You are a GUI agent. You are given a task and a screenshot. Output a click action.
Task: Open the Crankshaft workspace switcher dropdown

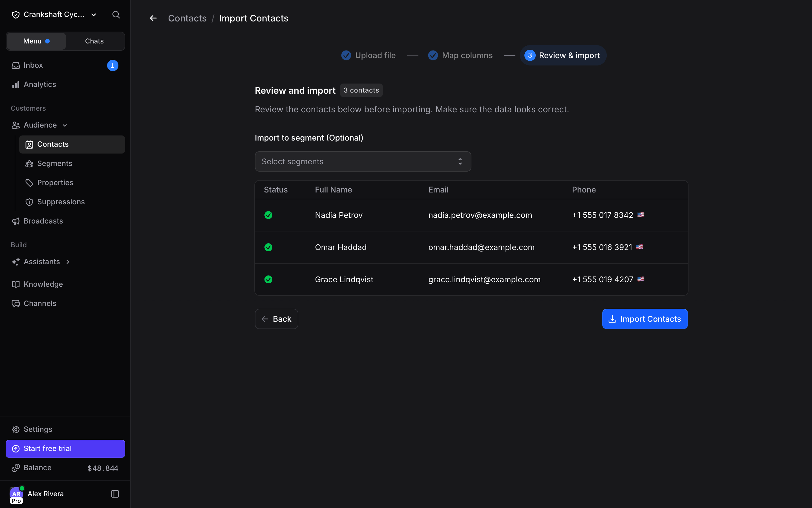tap(54, 14)
